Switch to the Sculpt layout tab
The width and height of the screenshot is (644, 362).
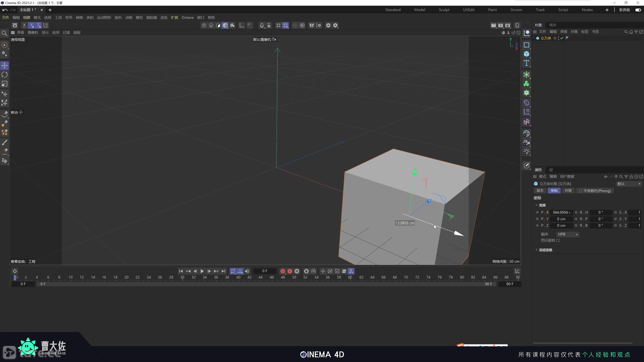tap(444, 10)
